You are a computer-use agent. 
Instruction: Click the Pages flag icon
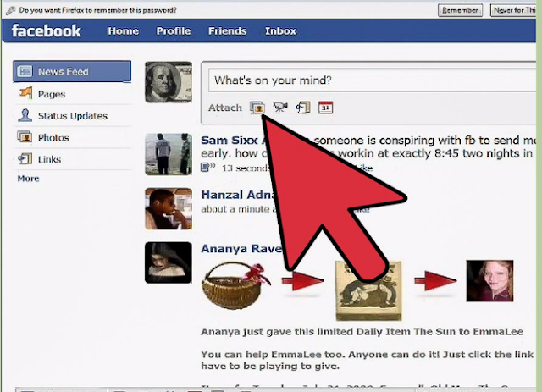pyautogui.click(x=25, y=93)
